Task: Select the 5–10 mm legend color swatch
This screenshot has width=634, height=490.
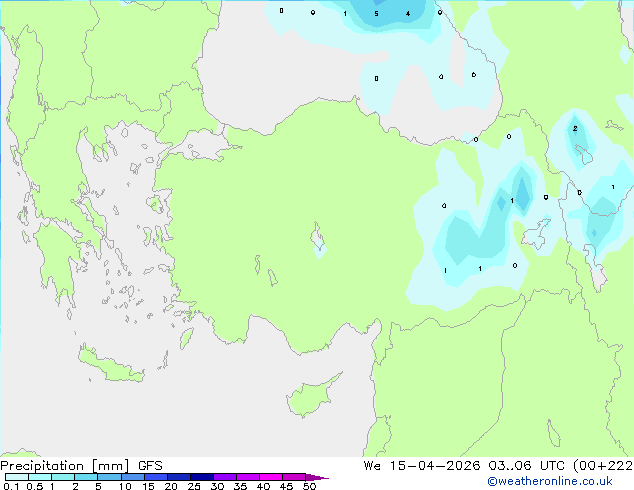Action: point(109,477)
